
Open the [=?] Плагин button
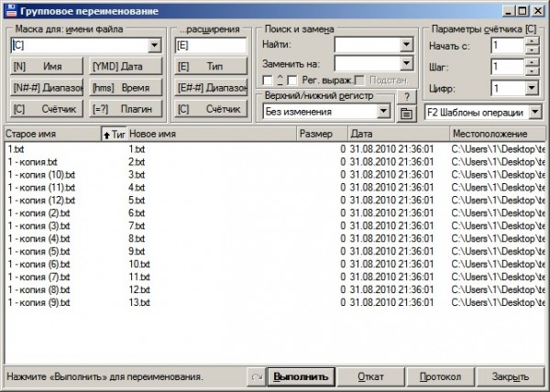[126, 109]
